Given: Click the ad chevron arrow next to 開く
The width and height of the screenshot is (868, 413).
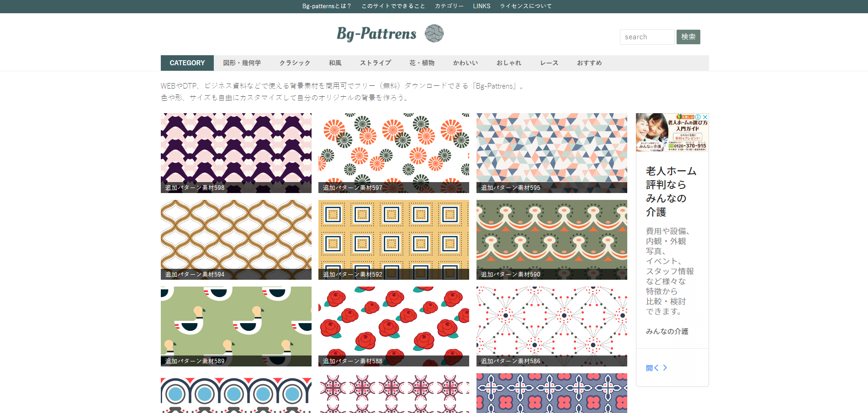Looking at the screenshot, I should (665, 368).
